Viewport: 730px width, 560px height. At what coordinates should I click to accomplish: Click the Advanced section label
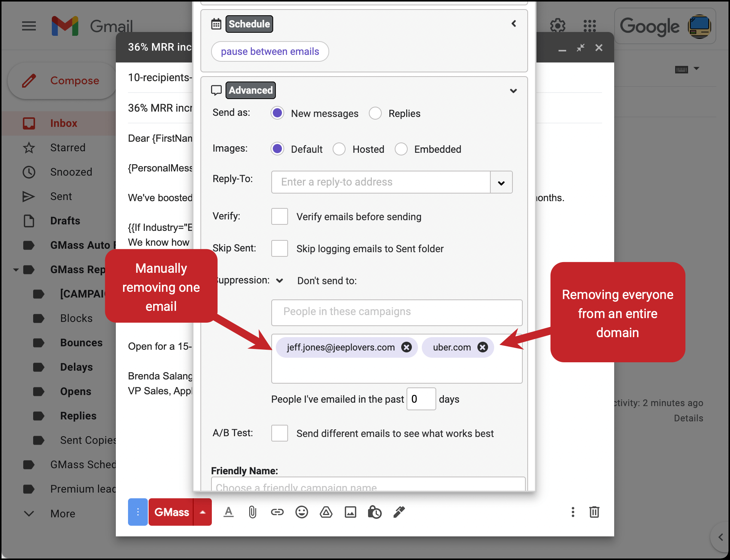(x=250, y=90)
